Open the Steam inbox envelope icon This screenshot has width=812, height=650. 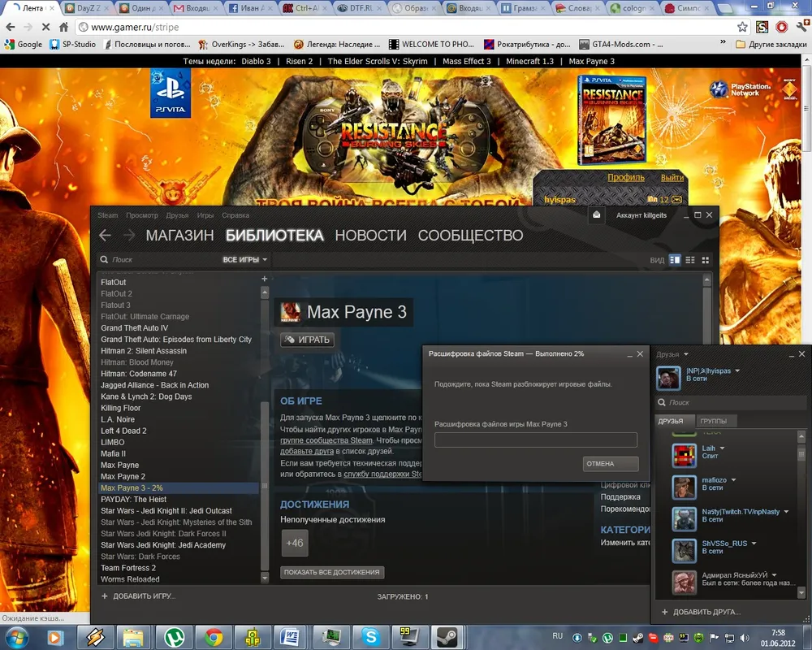(597, 215)
